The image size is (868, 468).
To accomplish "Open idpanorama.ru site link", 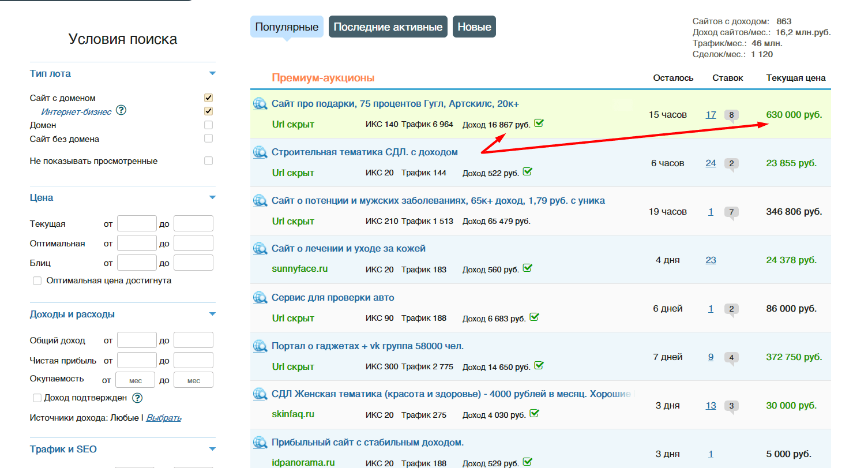I will click(x=303, y=463).
